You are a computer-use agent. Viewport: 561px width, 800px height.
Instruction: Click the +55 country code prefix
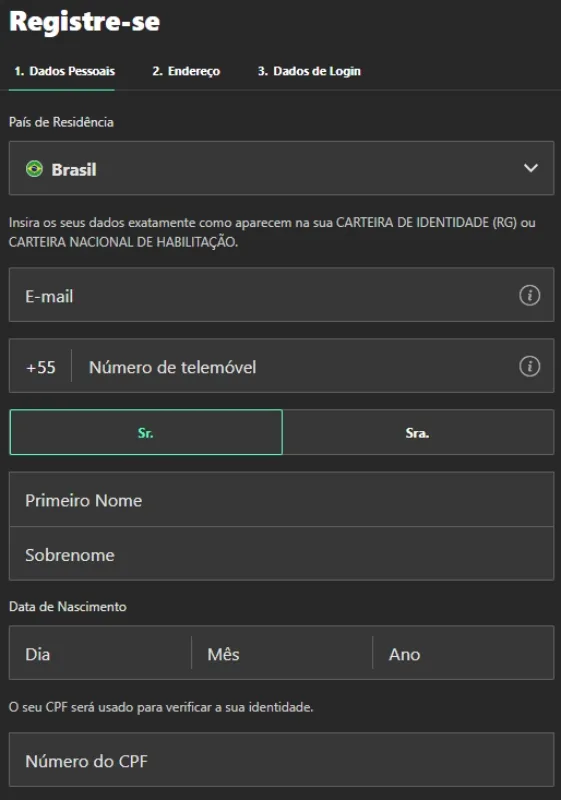pos(41,367)
